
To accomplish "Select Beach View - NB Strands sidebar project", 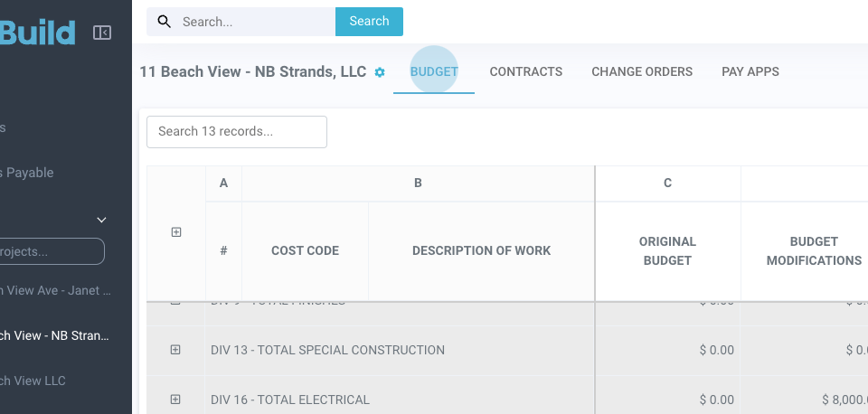I will 54,335.
